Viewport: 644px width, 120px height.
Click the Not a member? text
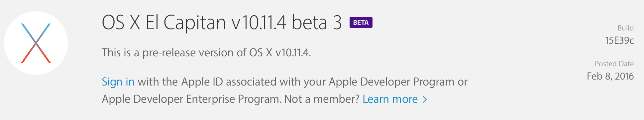click(x=322, y=99)
